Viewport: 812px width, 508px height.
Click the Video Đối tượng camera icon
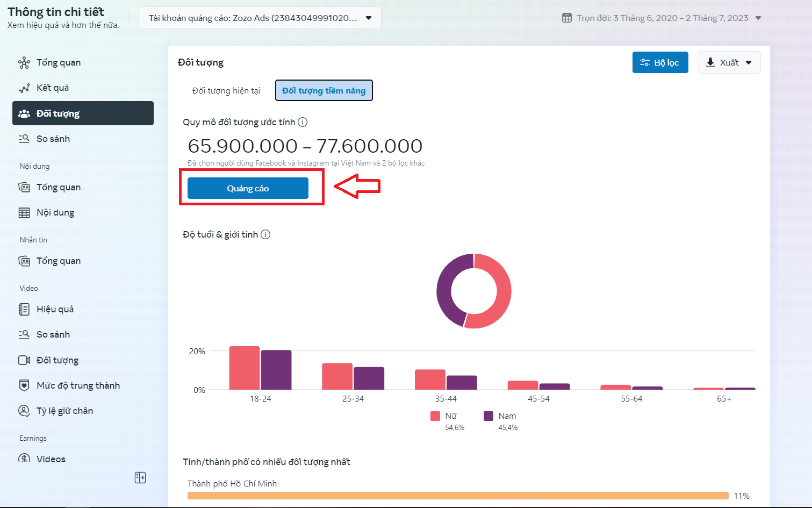tap(24, 360)
